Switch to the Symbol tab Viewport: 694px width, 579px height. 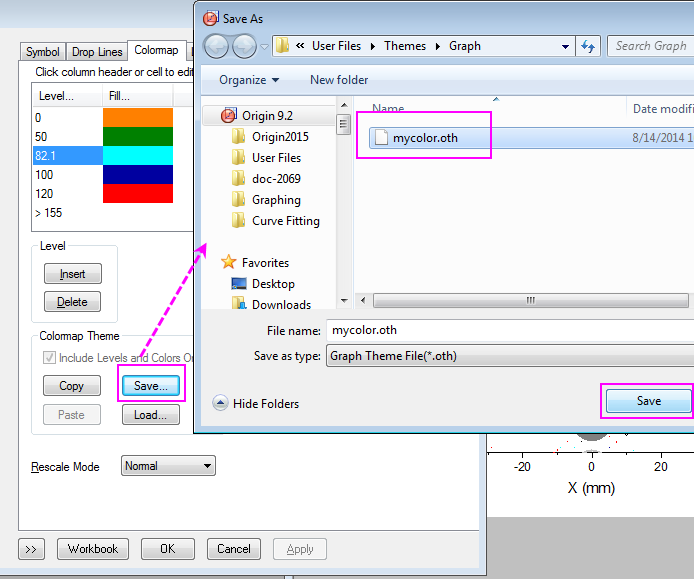[43, 52]
